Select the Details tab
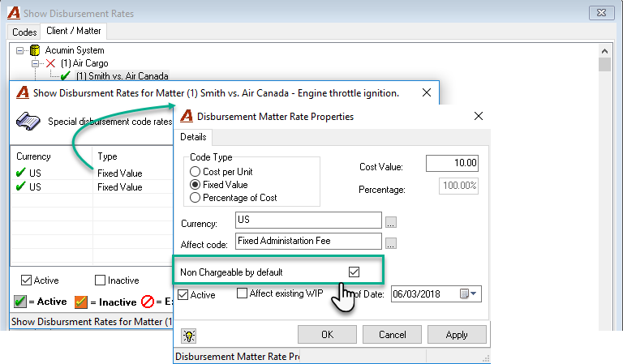623x364 pixels. tap(193, 137)
